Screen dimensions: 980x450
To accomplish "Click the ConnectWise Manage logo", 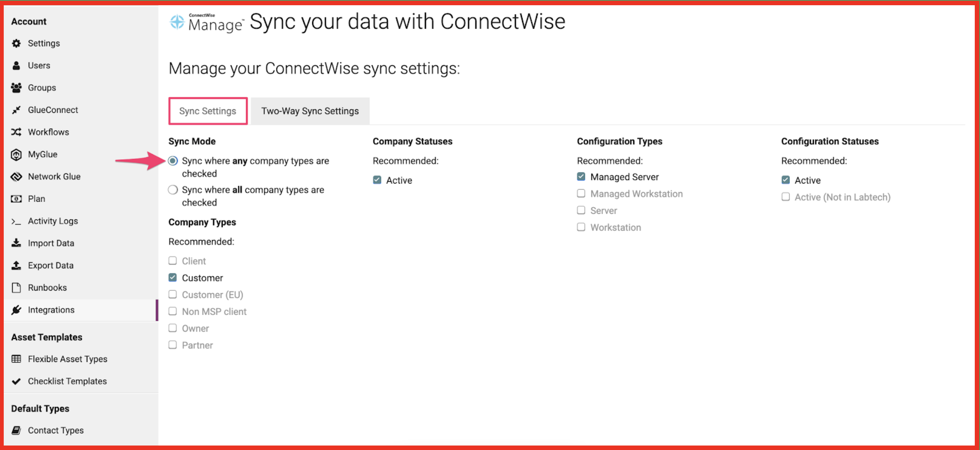I will point(206,22).
